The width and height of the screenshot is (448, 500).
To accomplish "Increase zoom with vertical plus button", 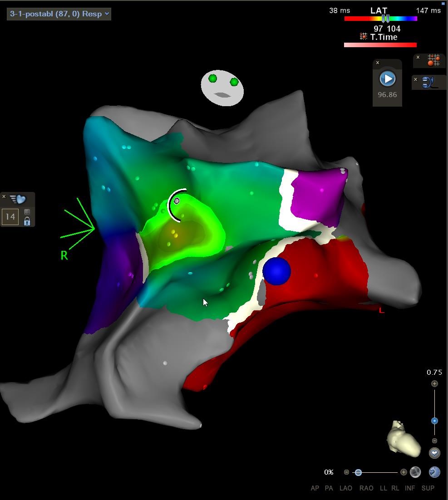I will [434, 383].
